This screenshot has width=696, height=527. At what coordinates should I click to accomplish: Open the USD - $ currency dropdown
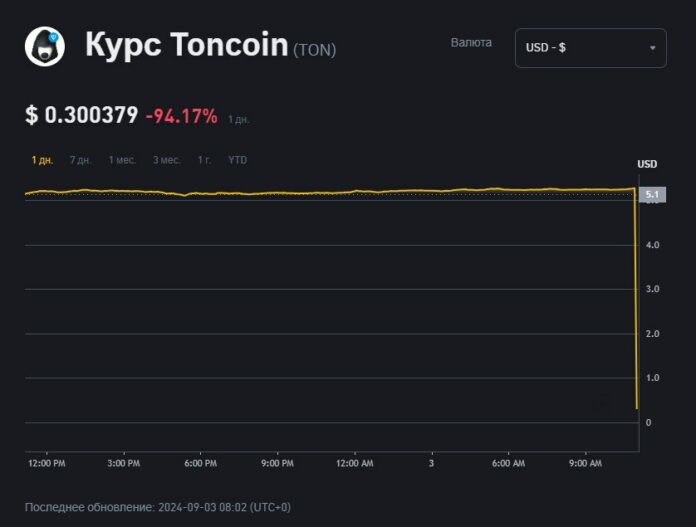590,48
